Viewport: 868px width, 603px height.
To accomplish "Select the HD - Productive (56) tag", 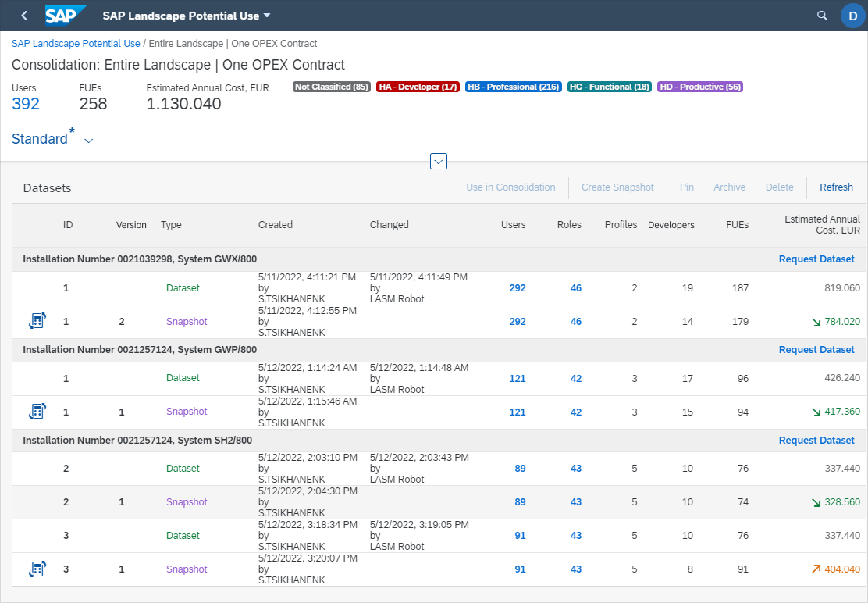I will [700, 87].
